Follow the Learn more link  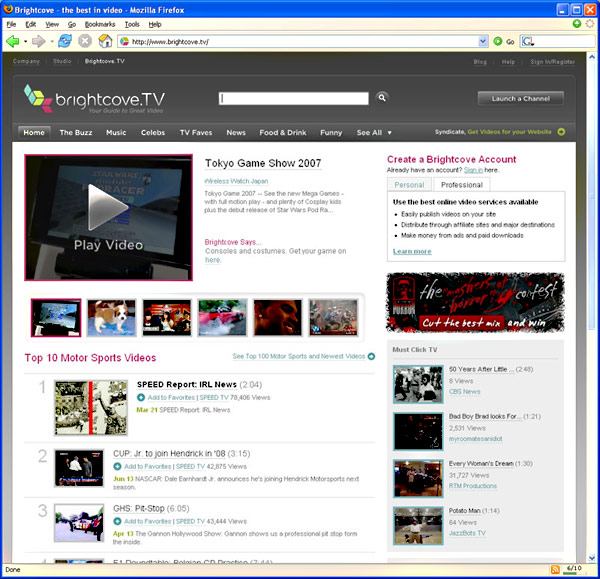pyautogui.click(x=412, y=251)
